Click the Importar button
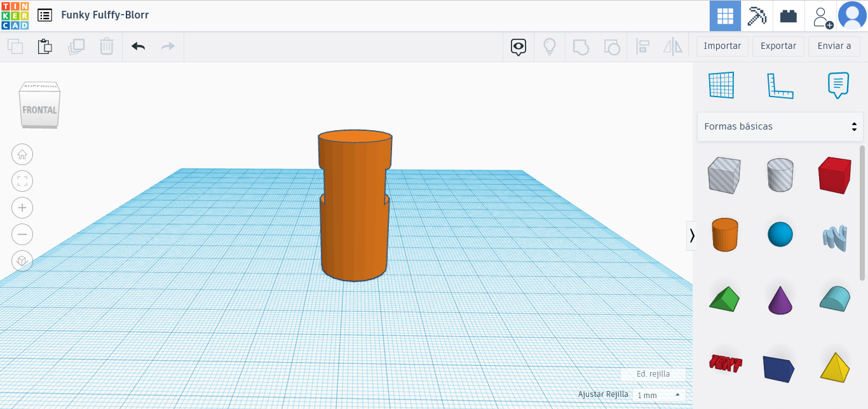The image size is (868, 409). tap(722, 46)
